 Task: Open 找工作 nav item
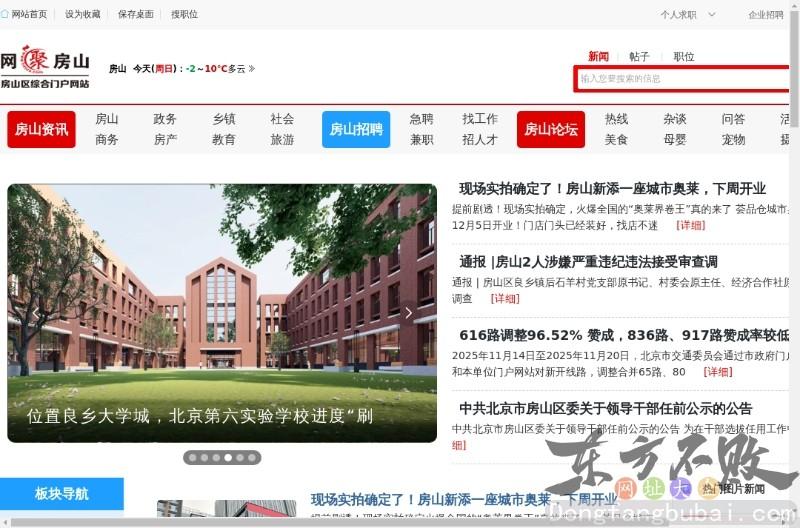[x=480, y=119]
